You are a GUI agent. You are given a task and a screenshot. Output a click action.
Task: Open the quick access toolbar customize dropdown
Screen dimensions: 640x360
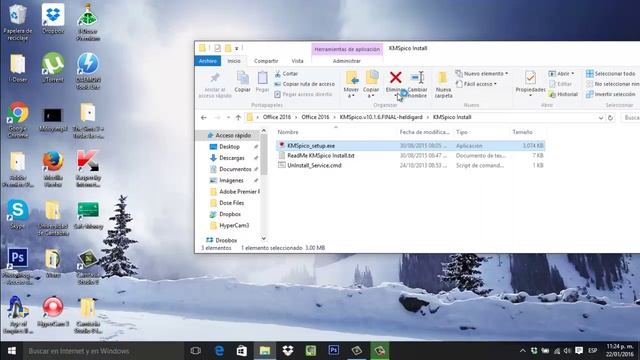point(237,49)
